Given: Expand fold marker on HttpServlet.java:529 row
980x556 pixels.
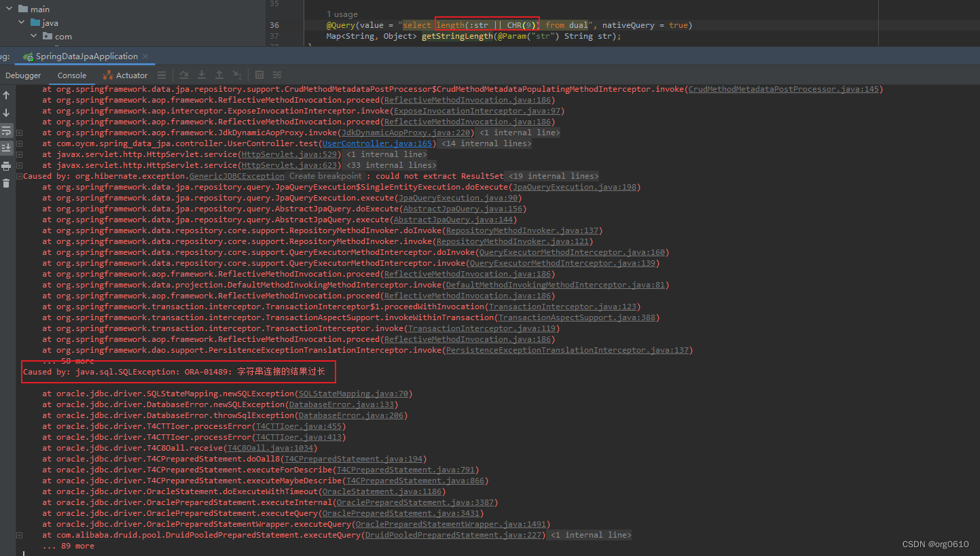Looking at the screenshot, I should [20, 154].
